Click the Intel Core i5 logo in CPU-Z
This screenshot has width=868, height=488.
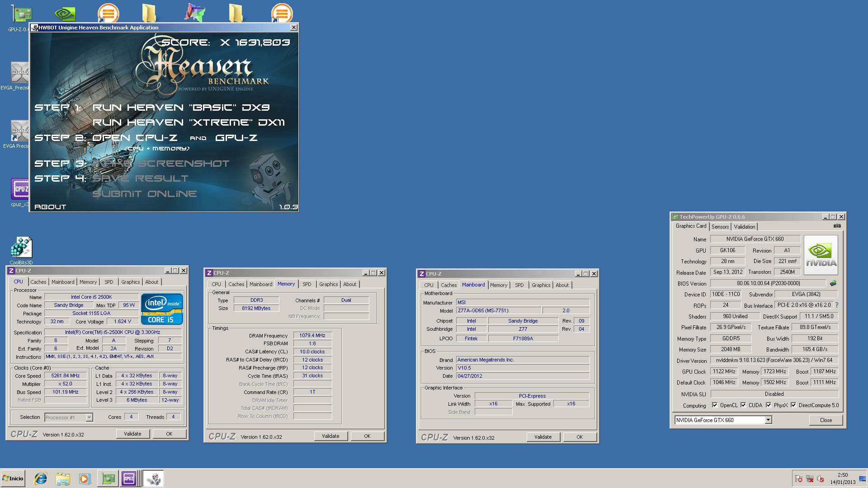pyautogui.click(x=162, y=309)
